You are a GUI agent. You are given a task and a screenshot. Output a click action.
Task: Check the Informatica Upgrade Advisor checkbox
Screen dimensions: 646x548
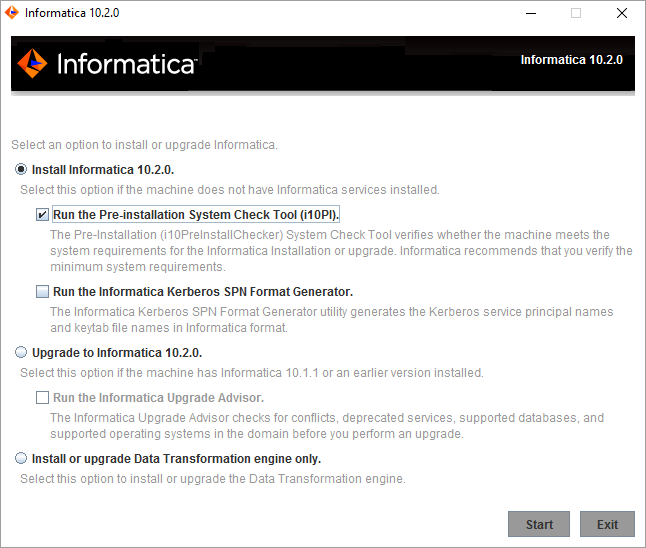click(42, 398)
